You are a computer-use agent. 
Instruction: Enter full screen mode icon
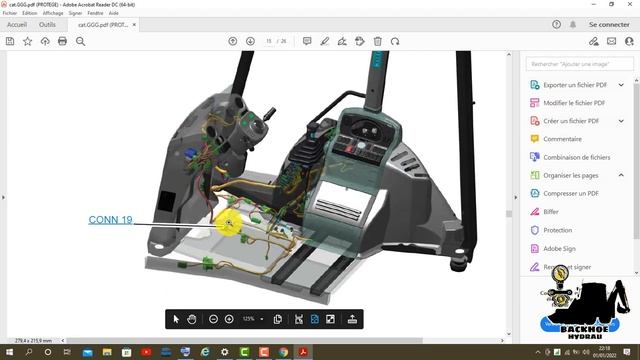[x=330, y=319]
